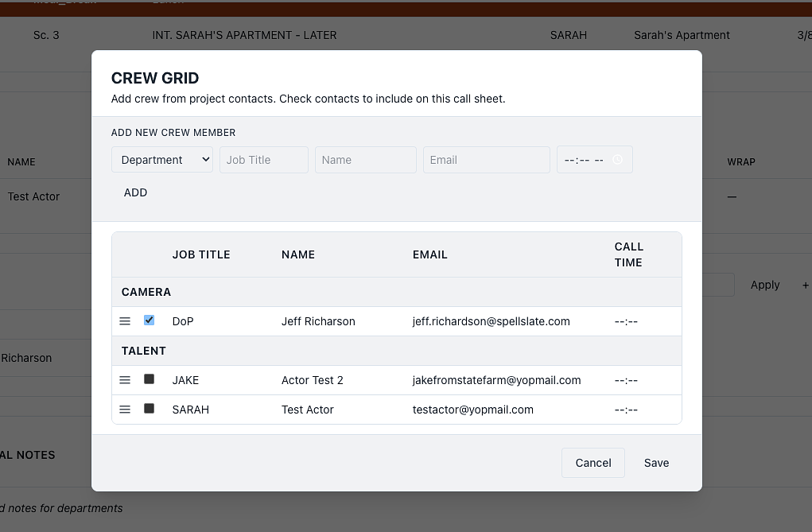
Task: Click Jeff Richarson's email address
Action: coord(491,321)
